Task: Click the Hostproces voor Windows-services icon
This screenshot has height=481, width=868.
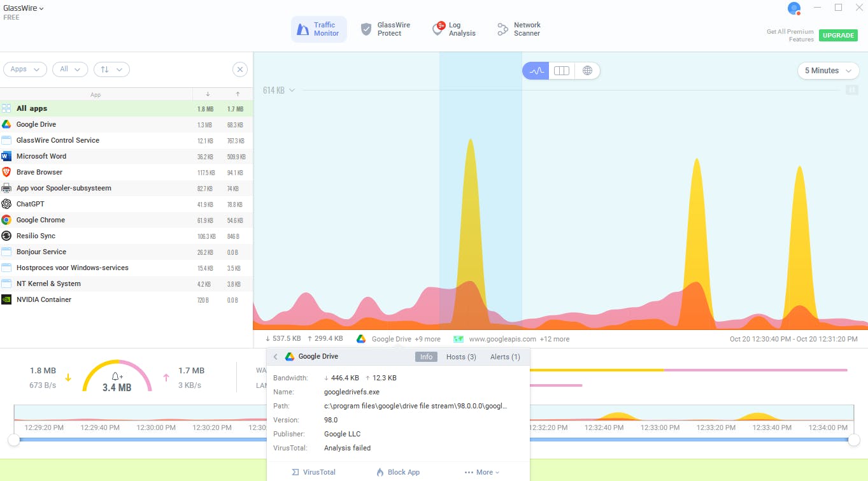Action: coord(6,268)
